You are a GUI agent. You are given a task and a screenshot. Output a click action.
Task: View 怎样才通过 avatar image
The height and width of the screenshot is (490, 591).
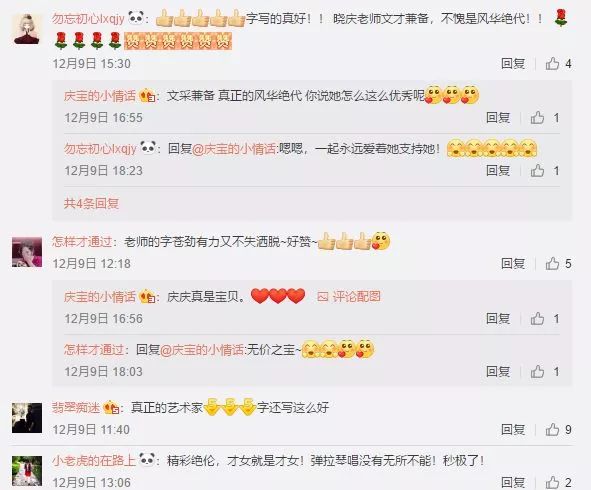point(27,252)
